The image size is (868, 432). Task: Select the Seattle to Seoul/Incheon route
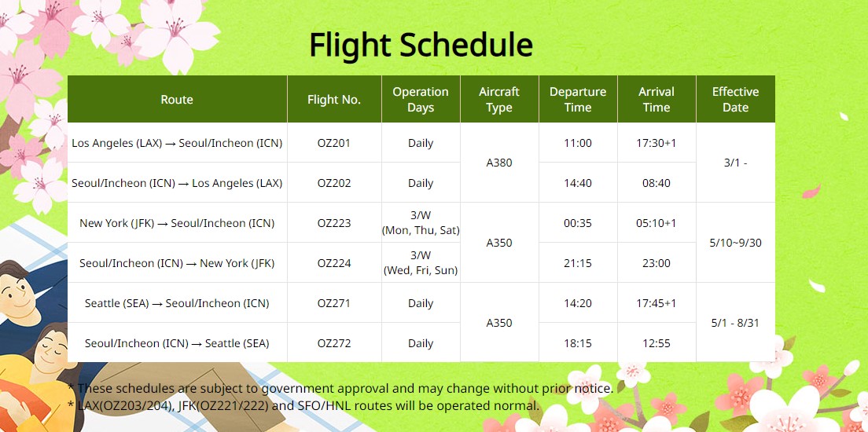pyautogui.click(x=177, y=303)
